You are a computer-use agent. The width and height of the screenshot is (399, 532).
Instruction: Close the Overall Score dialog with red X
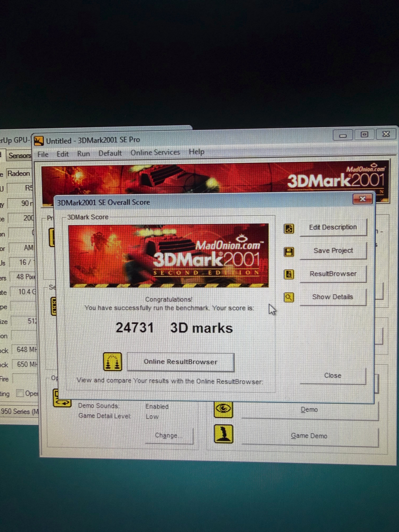coord(362,199)
